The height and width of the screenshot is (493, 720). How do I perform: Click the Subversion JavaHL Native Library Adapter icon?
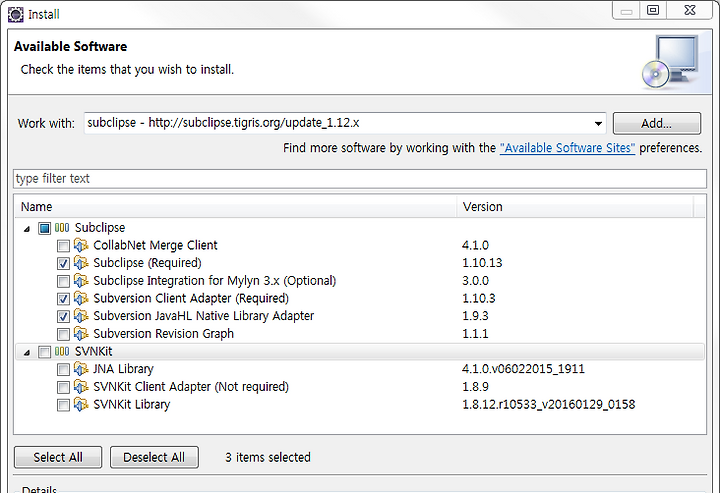tap(81, 316)
